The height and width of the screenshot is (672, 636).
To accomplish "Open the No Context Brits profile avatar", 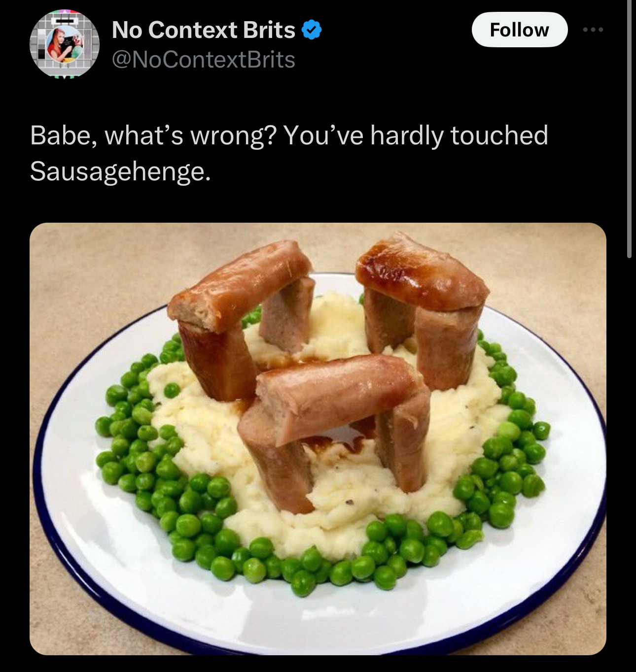I will click(x=65, y=44).
